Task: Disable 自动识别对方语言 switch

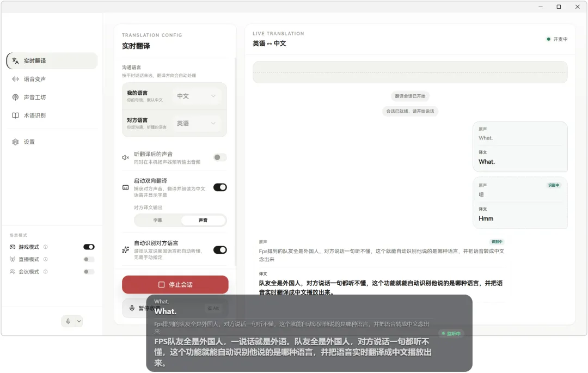Action: (220, 250)
